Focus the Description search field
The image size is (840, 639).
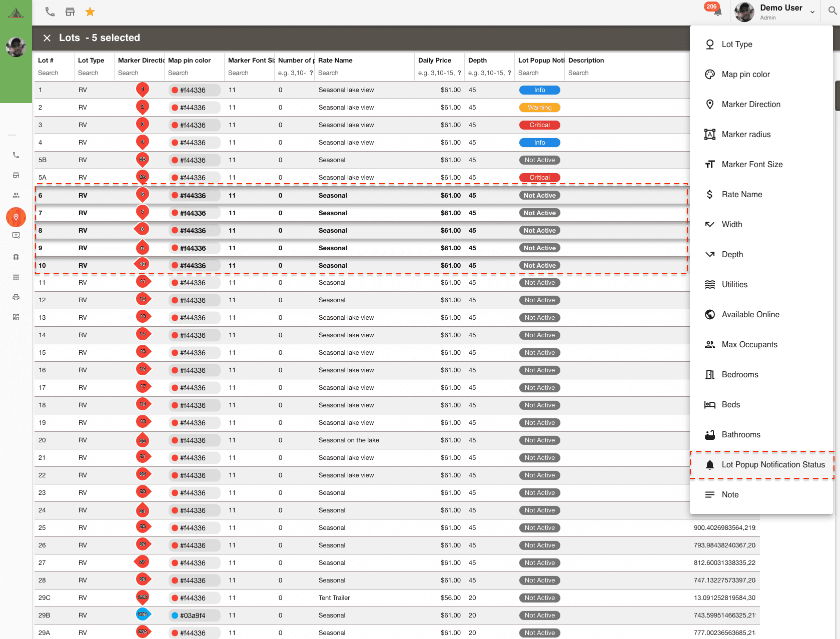627,73
